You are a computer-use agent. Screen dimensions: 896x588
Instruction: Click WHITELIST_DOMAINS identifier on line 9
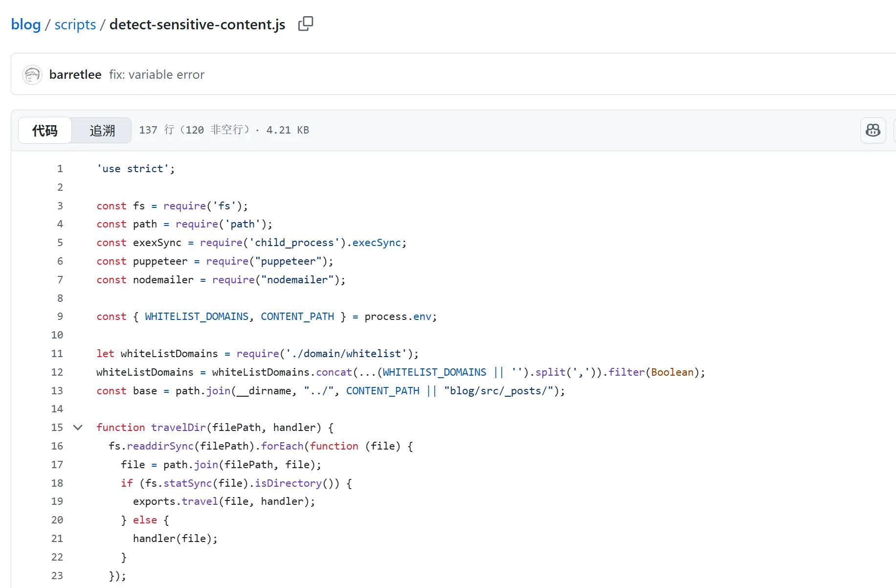(x=197, y=317)
